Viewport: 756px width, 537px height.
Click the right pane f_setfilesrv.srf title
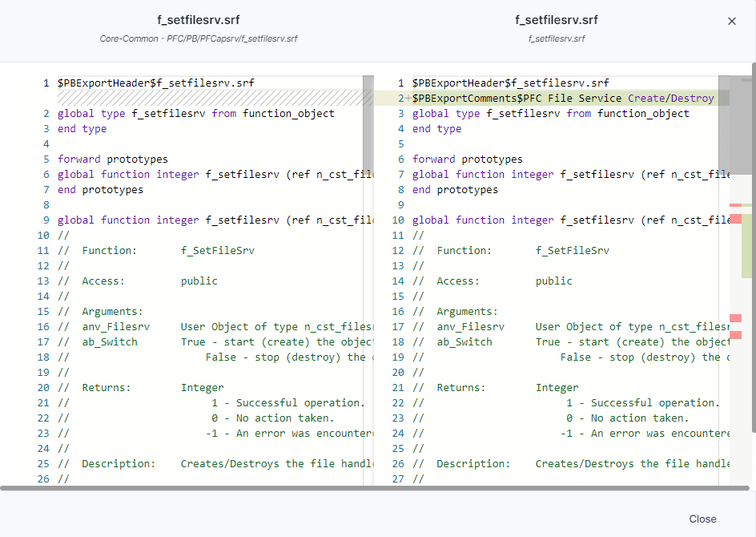556,20
